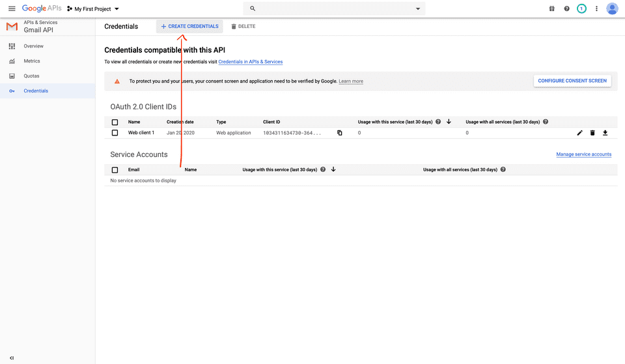Click the Email column header
The image size is (625, 364).
click(x=133, y=170)
